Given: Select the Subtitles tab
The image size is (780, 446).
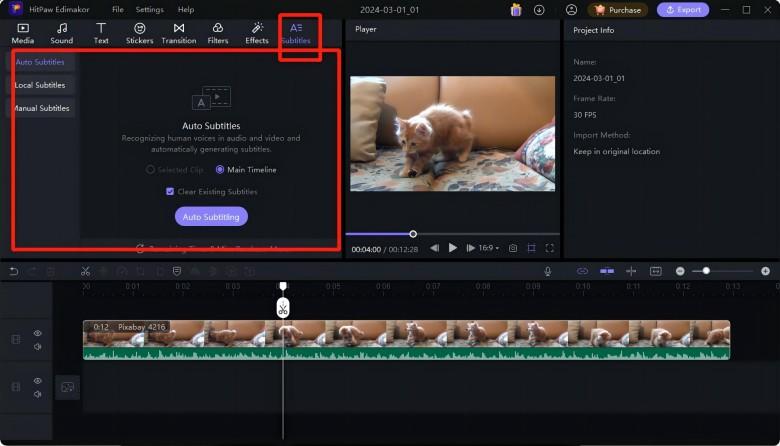Looking at the screenshot, I should 296,33.
